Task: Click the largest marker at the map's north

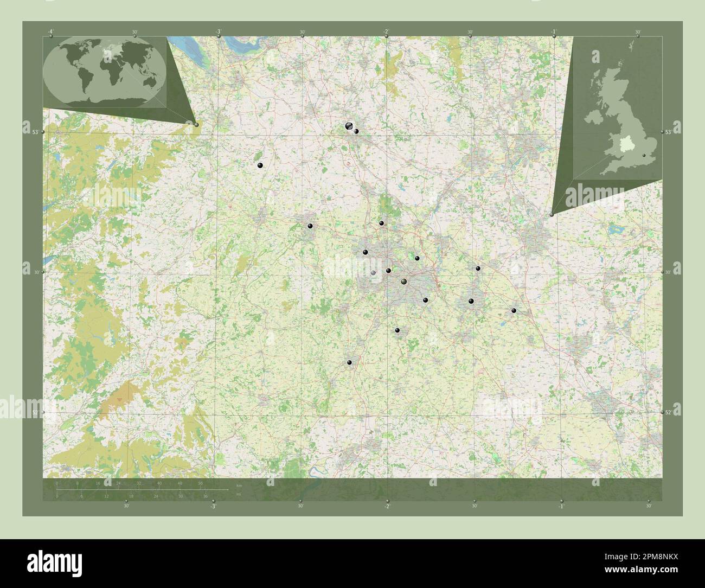Action: click(349, 126)
